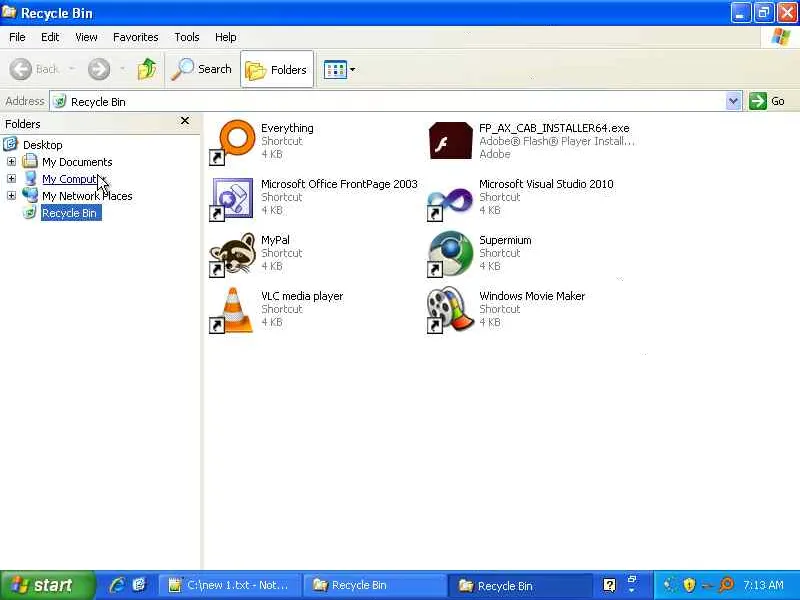Click the Recycle Bin icon in tree
The image size is (800, 600).
pos(30,213)
